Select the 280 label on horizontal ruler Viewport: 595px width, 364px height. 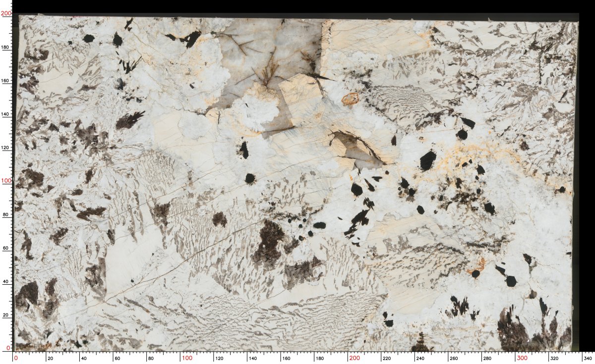[x=488, y=358]
